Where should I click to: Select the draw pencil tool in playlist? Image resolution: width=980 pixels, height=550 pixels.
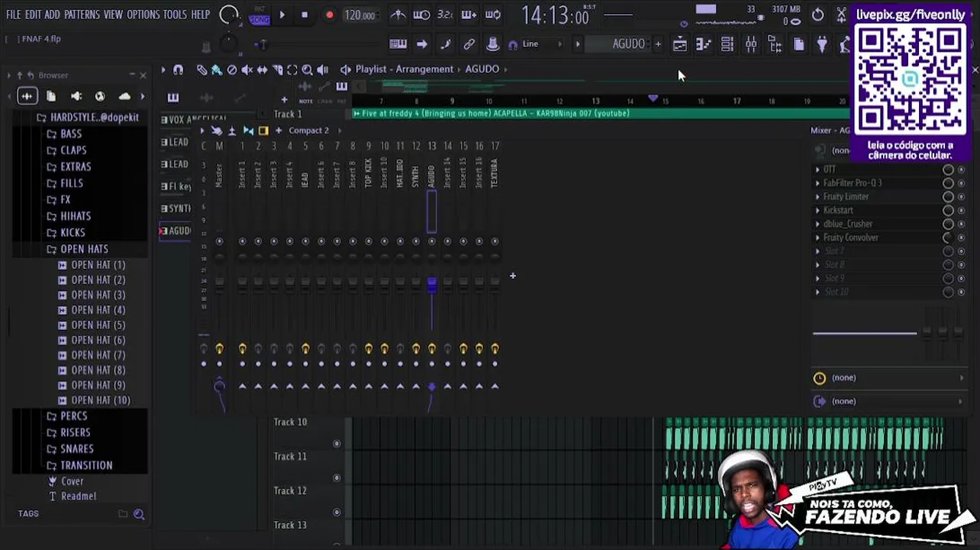[x=201, y=70]
